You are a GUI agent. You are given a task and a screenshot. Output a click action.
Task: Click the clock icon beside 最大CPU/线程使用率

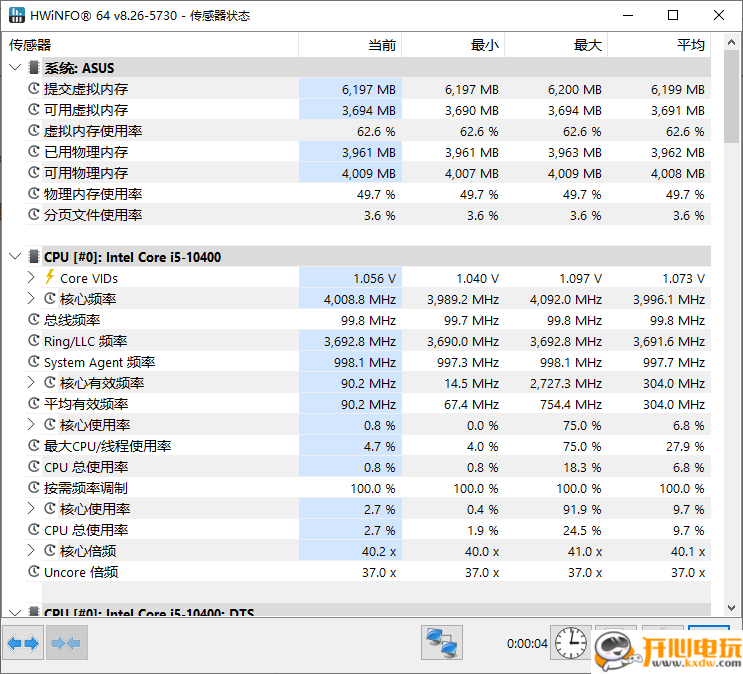pos(34,446)
